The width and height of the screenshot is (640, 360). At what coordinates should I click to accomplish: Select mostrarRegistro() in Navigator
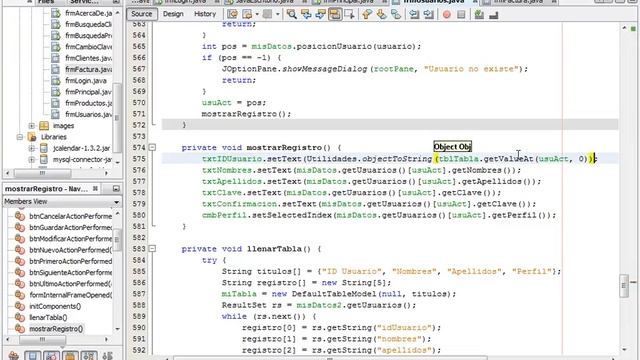point(56,329)
